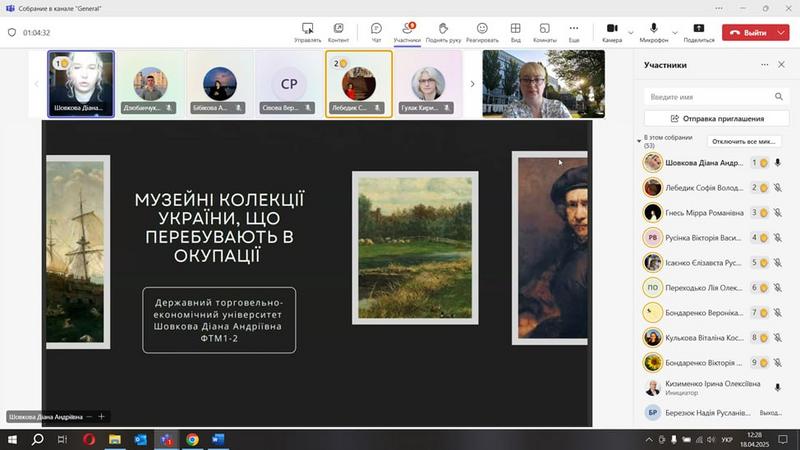800x450 pixels.
Task: Open the Комнаты breakout rooms
Action: coord(544,33)
